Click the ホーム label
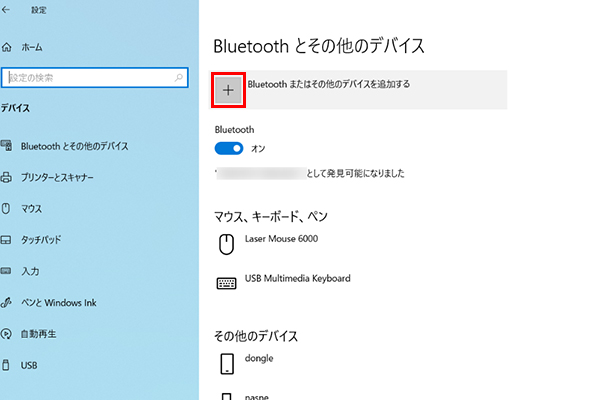The height and width of the screenshot is (400, 600). click(32, 47)
